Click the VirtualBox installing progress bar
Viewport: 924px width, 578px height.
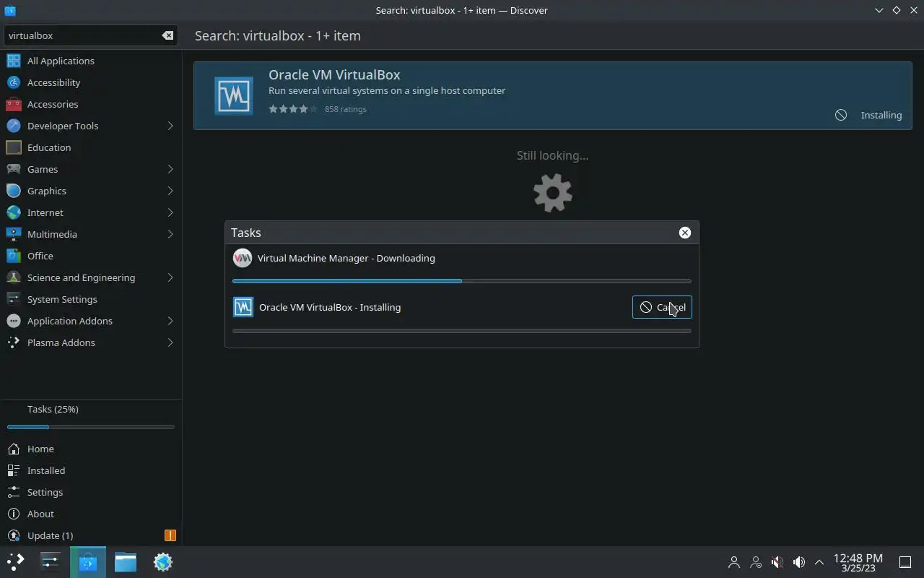coord(461,331)
